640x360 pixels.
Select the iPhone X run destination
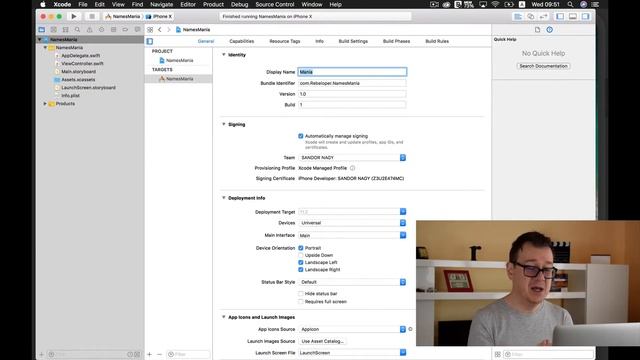pyautogui.click(x=159, y=16)
